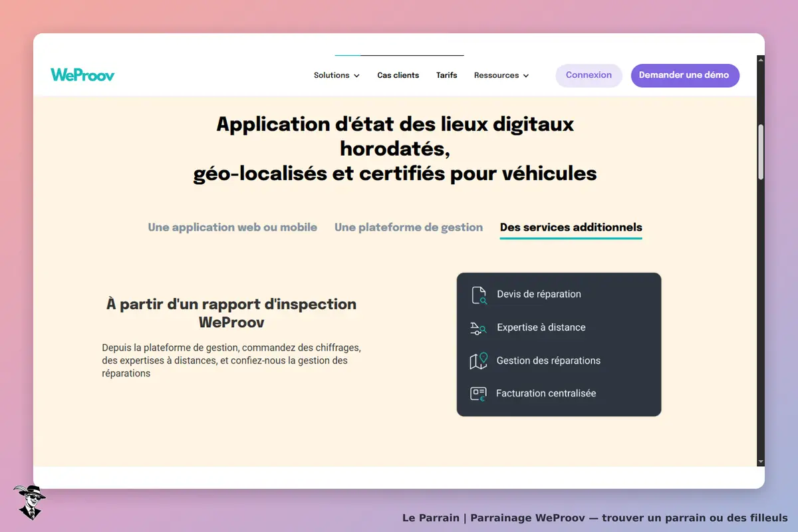The height and width of the screenshot is (532, 798).
Task: Open the Tarifs page
Action: tap(447, 75)
